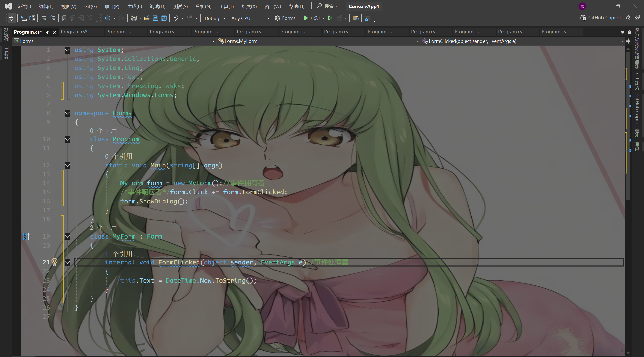Viewport: 644px width, 357px height.
Task: Open the tab overflow list arrow
Action: click(623, 32)
